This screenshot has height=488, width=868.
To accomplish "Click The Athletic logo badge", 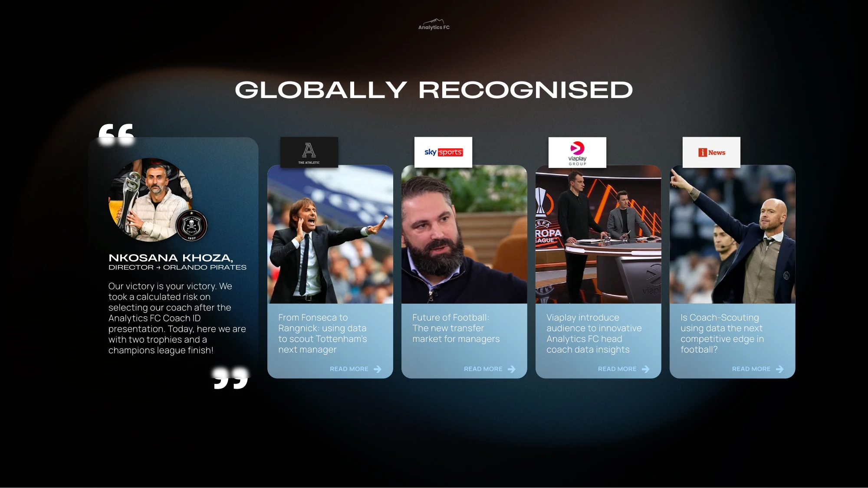I will click(309, 152).
